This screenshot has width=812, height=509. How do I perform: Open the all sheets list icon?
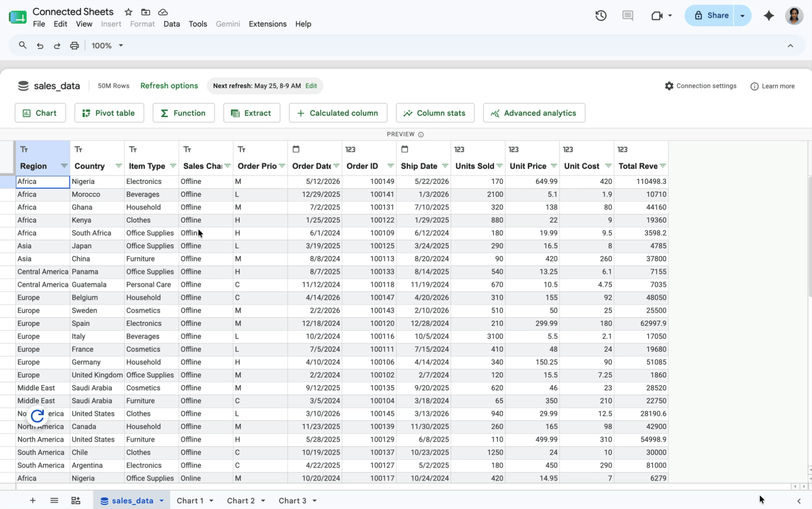click(54, 500)
